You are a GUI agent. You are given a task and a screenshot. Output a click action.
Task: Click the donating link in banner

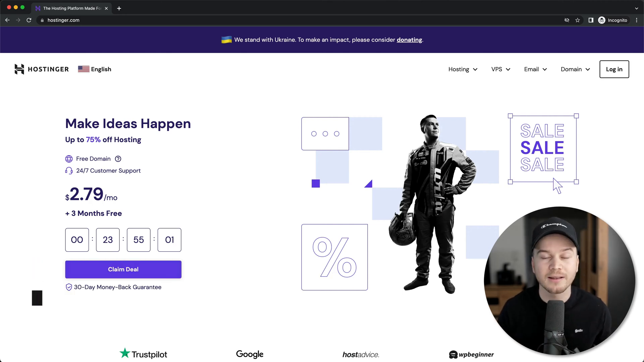409,39
